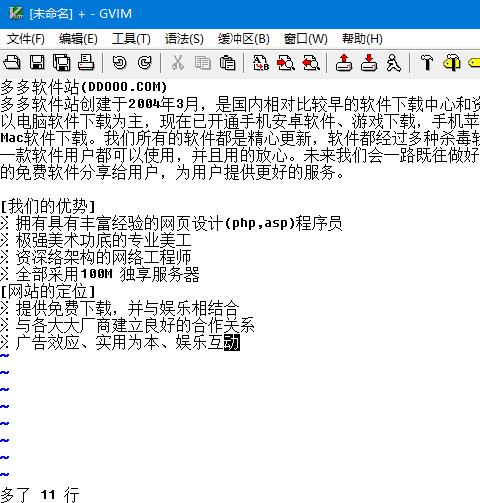The image size is (480, 503).
Task: Click the window title [未命名] + - GVIM
Action: coord(81,14)
